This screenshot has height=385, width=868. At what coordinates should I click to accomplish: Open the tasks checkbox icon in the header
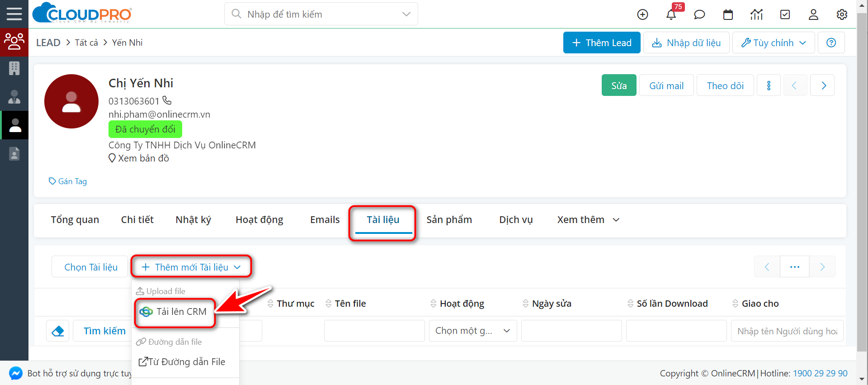pyautogui.click(x=785, y=14)
